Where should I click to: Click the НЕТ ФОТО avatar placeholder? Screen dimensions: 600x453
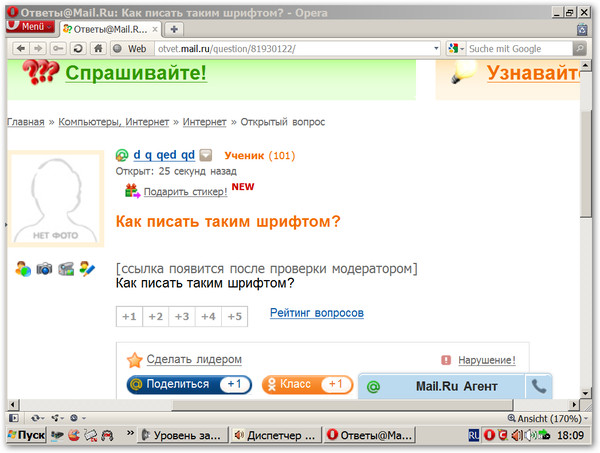[x=55, y=199]
